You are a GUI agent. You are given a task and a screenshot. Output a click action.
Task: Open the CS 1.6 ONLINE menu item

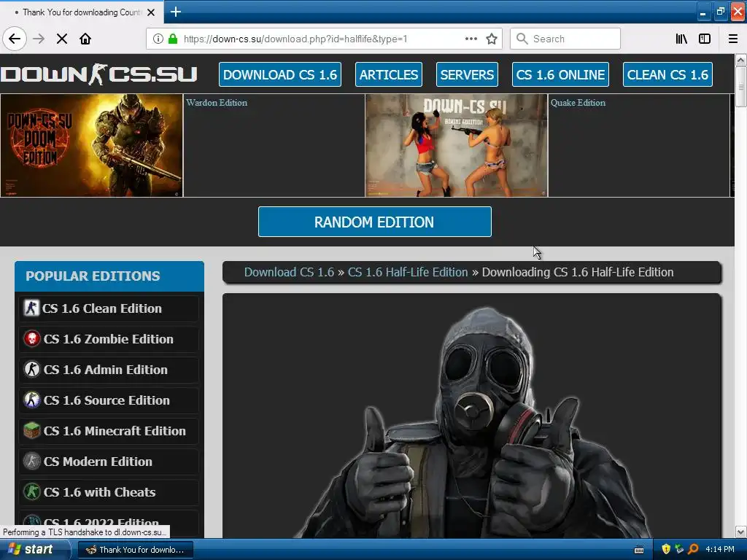tap(561, 74)
